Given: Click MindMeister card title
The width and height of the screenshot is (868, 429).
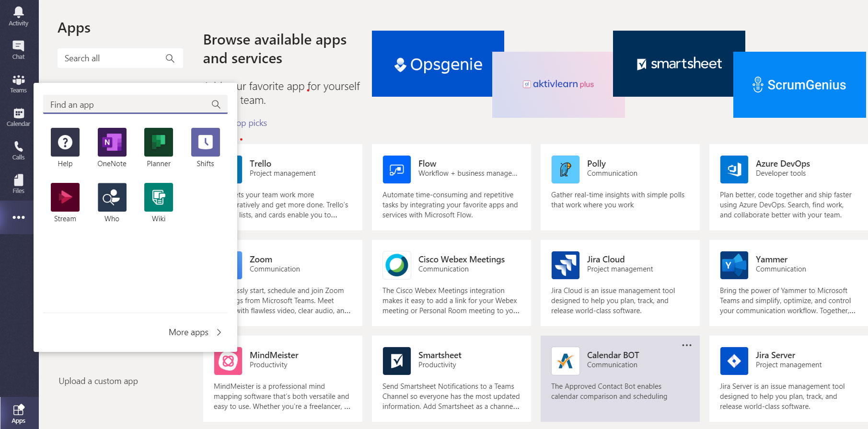Looking at the screenshot, I should [x=274, y=355].
